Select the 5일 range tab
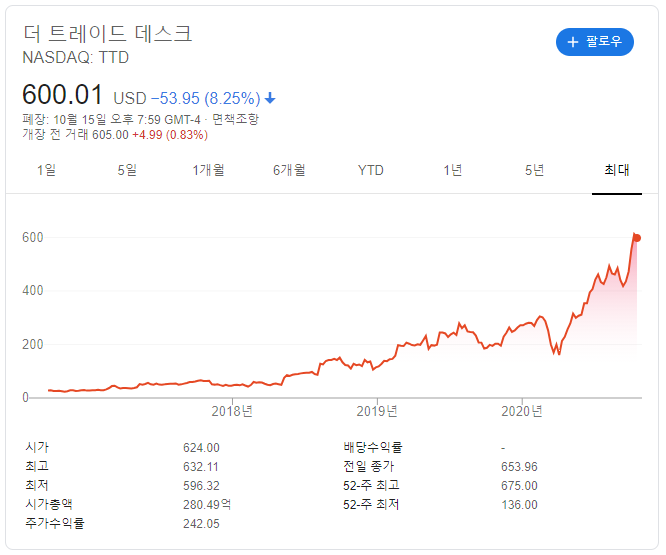 click(127, 170)
